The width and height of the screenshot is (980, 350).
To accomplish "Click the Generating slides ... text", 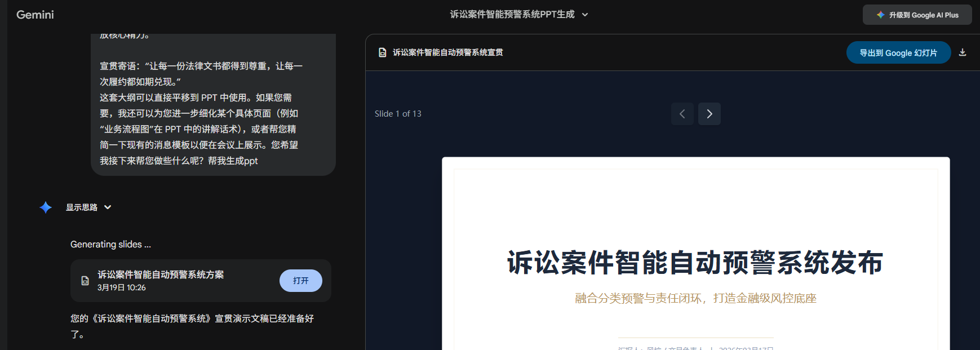I will pyautogui.click(x=110, y=244).
